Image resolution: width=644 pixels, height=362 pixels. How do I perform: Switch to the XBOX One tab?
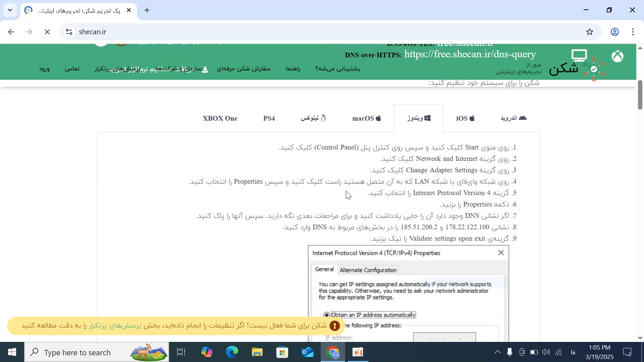(x=220, y=118)
